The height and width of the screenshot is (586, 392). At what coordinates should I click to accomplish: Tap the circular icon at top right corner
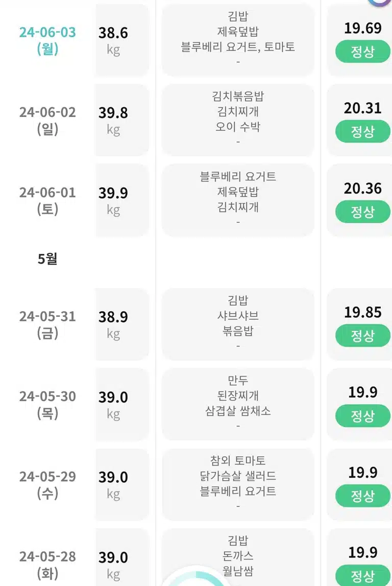coord(380,2)
